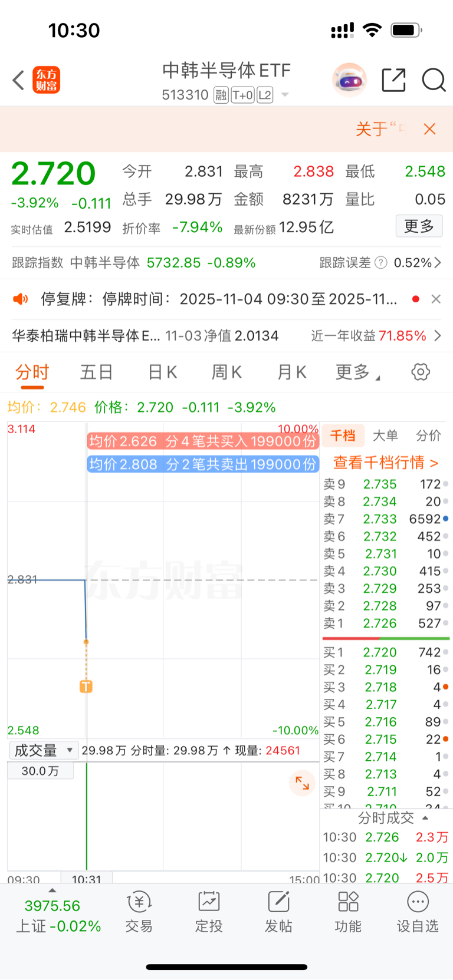This screenshot has width=453, height=980.
Task: Tap the L2 badge
Action: point(265,95)
